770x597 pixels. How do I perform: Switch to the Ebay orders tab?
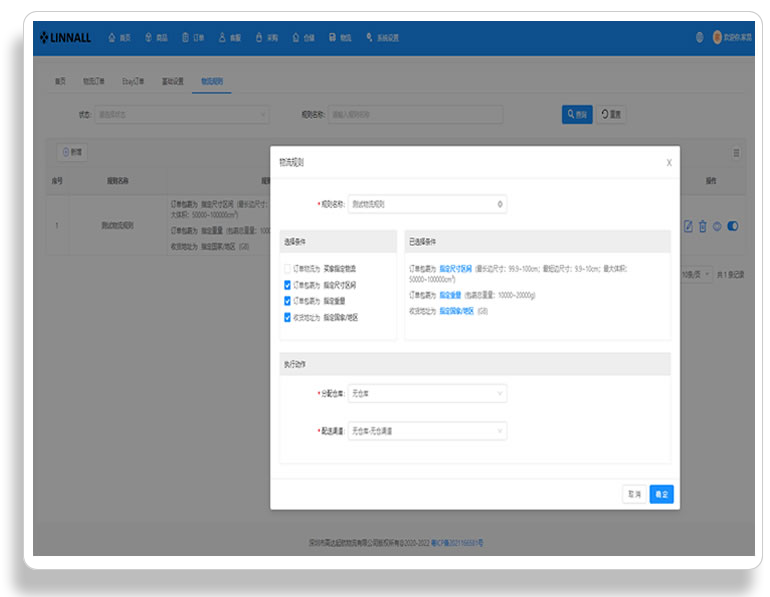click(x=133, y=81)
